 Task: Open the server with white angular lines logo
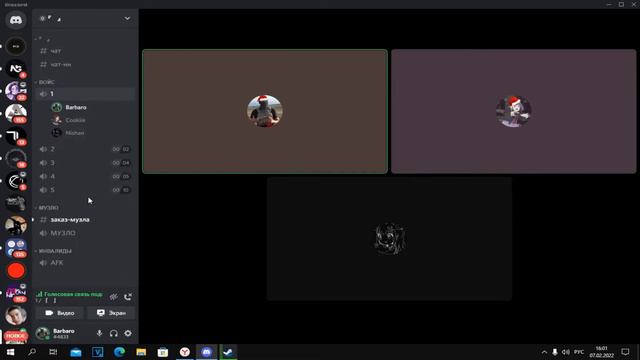[x=16, y=136]
